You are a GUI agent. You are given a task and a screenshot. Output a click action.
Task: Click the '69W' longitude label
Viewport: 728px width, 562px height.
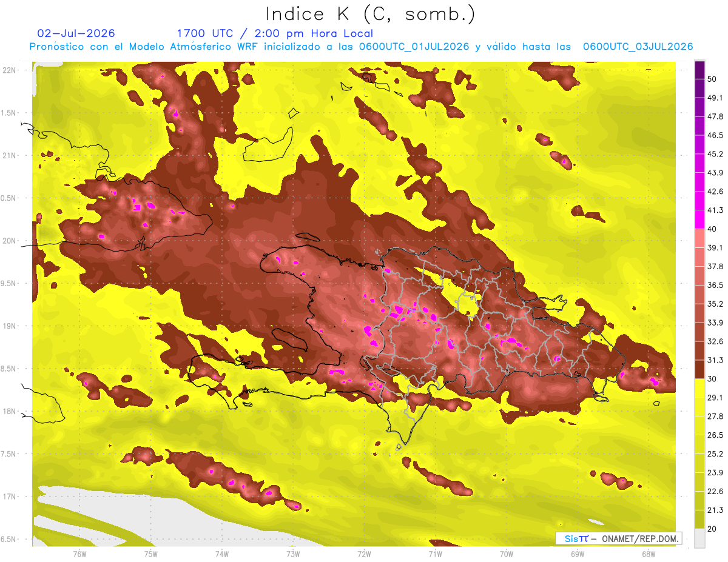(x=578, y=554)
